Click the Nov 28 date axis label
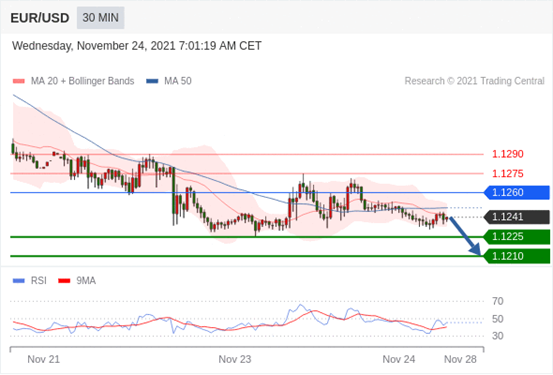The height and width of the screenshot is (375, 553). [x=460, y=359]
